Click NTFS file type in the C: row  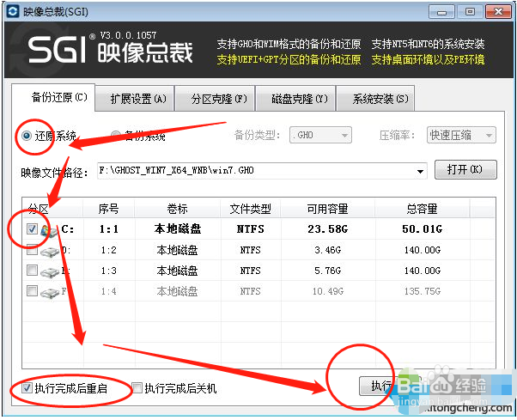pos(251,228)
